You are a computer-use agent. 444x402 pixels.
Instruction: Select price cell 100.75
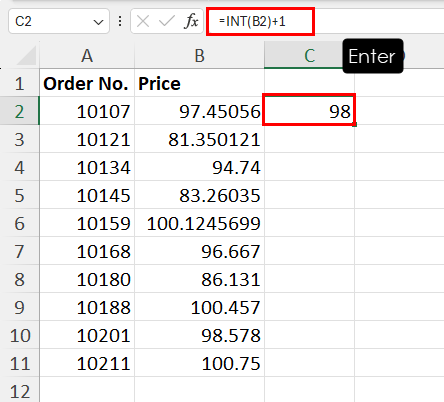pos(199,363)
